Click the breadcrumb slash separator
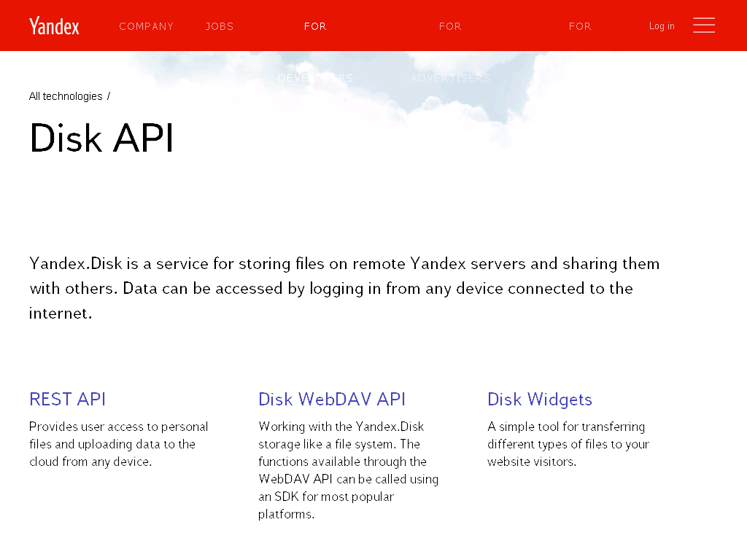This screenshot has width=747, height=560. coord(109,96)
